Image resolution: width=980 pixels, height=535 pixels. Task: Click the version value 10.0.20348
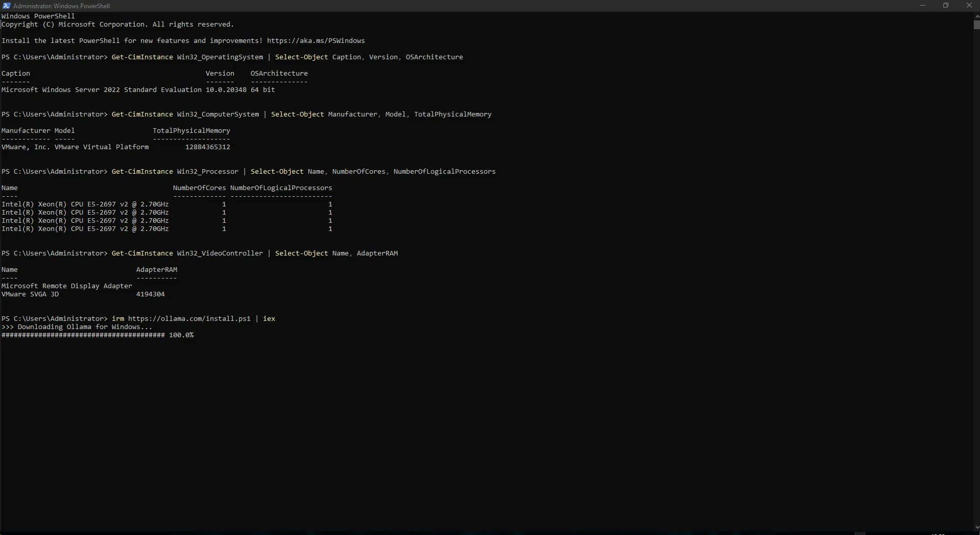click(226, 90)
